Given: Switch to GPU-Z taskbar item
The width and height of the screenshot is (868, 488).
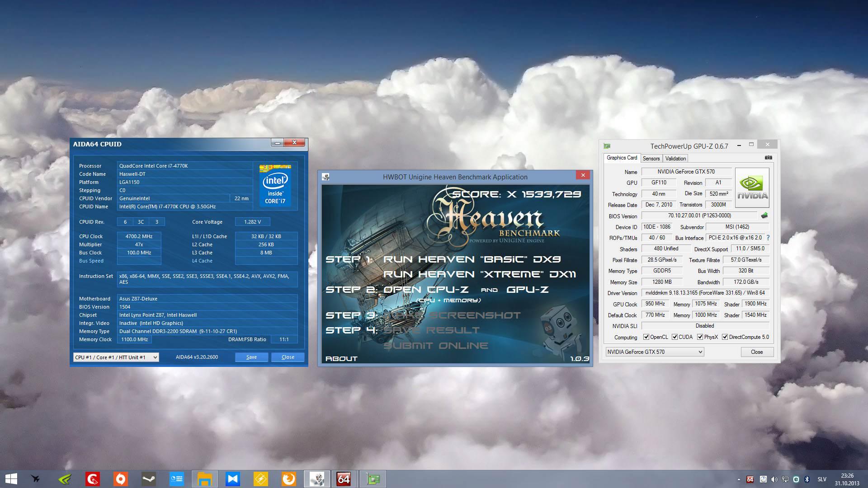Looking at the screenshot, I should [373, 479].
